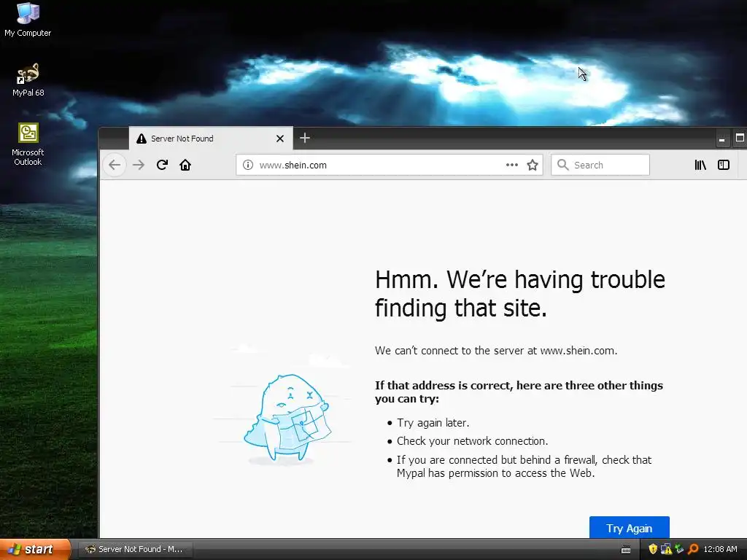This screenshot has height=560, width=747.
Task: Click the magnifier icon in the Search box
Action: (x=562, y=165)
